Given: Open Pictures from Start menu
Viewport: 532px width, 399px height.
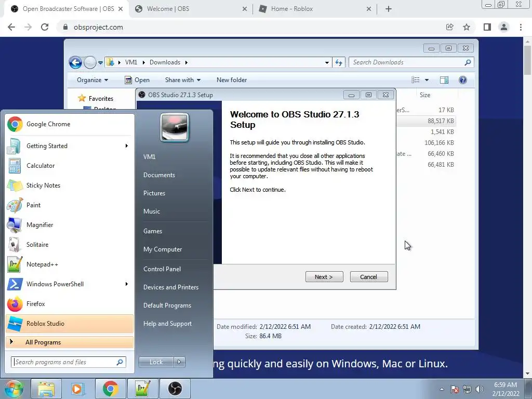Looking at the screenshot, I should point(154,193).
